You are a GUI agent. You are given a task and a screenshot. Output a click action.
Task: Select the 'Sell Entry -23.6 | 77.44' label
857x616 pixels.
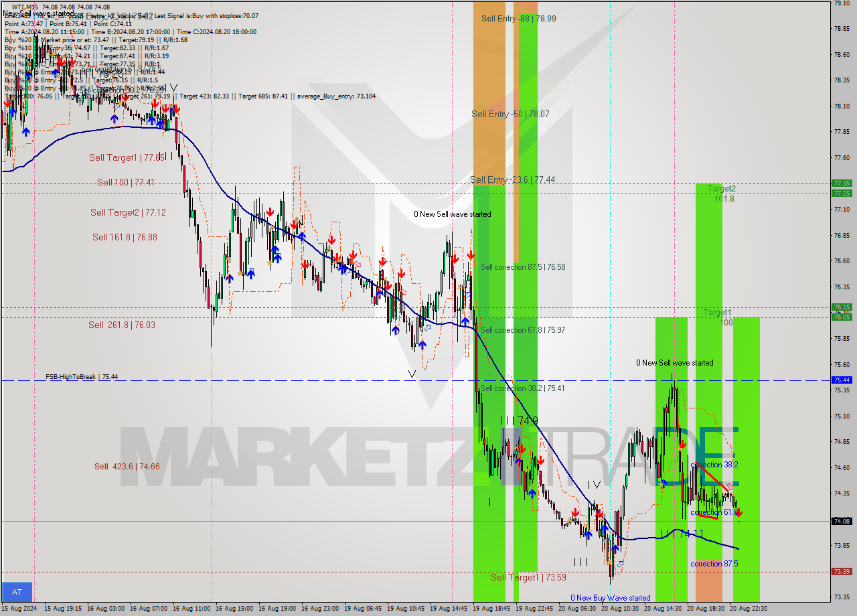point(512,179)
